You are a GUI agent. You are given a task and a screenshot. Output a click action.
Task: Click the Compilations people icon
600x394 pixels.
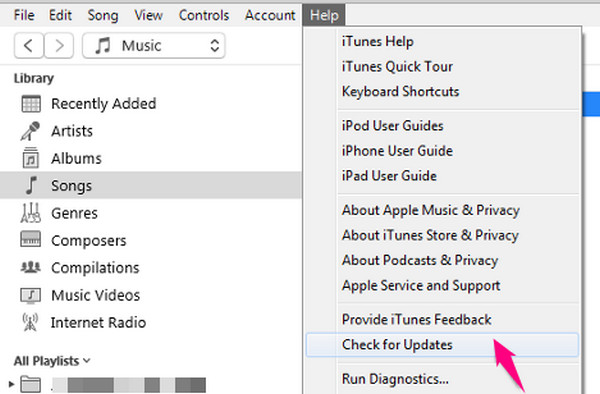[x=30, y=267]
